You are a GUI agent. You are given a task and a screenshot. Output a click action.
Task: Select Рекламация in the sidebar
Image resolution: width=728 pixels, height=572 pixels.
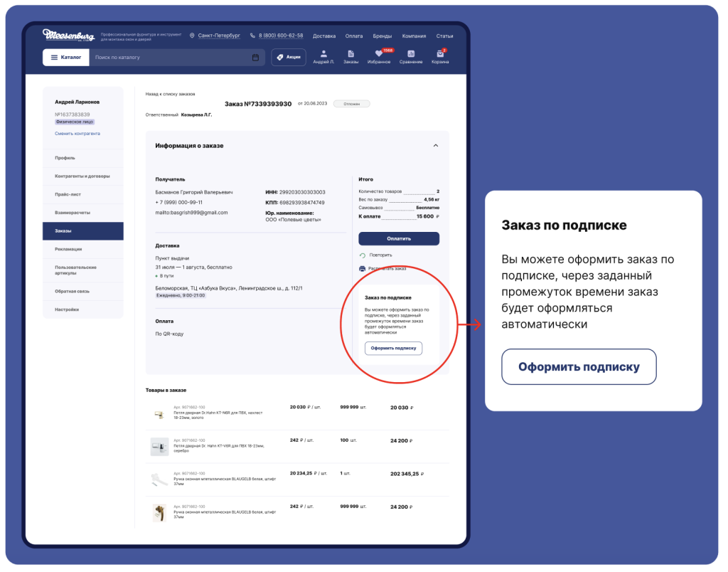[68, 249]
